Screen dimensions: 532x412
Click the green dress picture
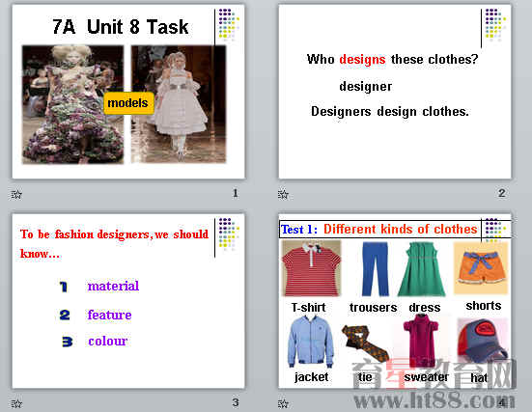(422, 269)
